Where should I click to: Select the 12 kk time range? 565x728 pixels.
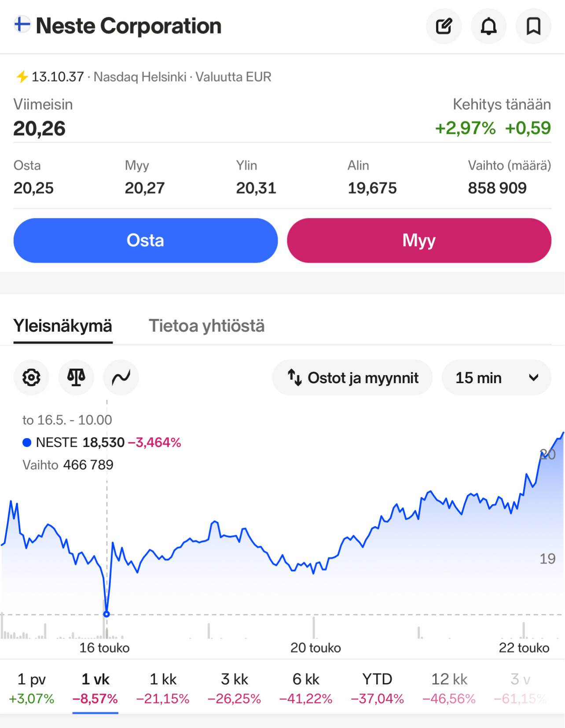[x=449, y=687]
